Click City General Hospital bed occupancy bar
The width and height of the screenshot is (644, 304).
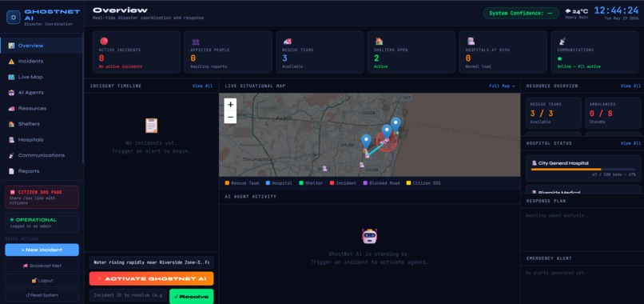point(583,170)
